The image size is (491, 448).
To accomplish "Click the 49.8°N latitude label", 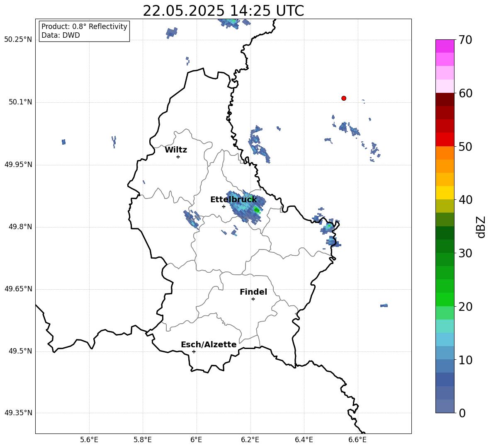I will [21, 227].
